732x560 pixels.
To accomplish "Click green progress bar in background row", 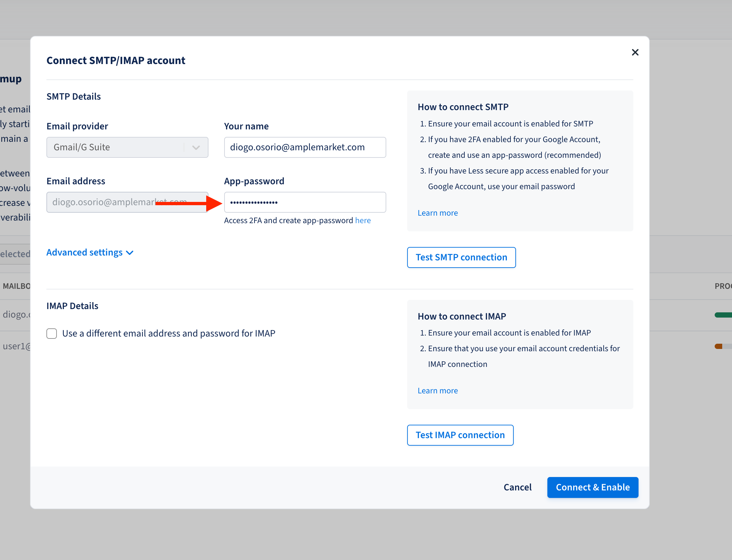I will pyautogui.click(x=723, y=315).
